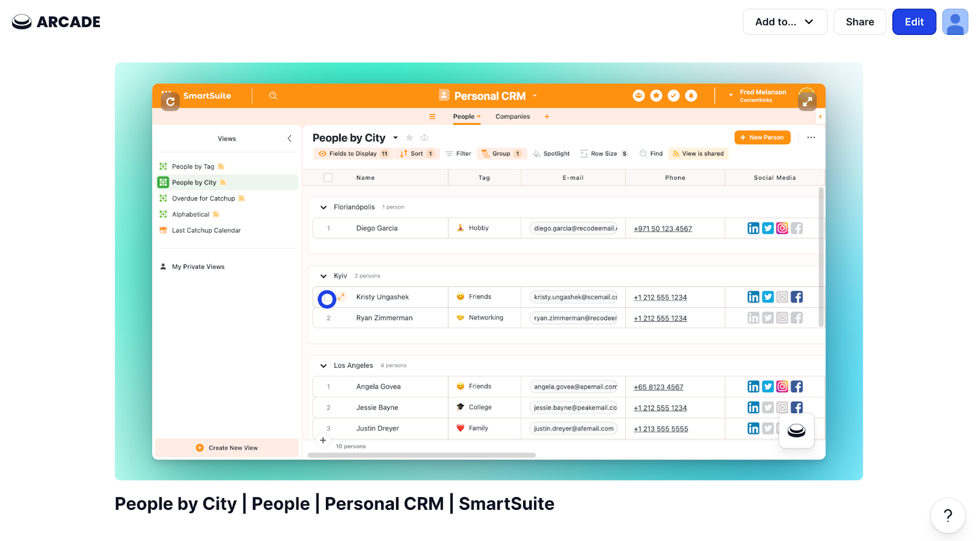The width and height of the screenshot is (980, 541).
Task: Expand demo to fullscreen arrows icon
Action: [807, 102]
